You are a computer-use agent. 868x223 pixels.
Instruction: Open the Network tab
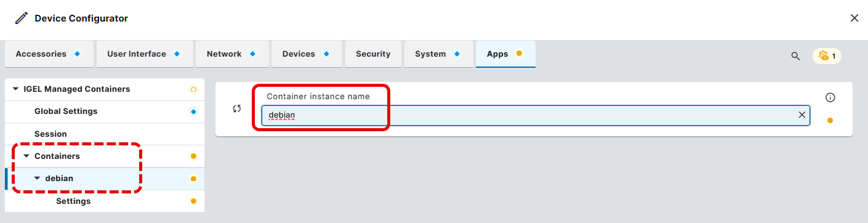tap(232, 54)
